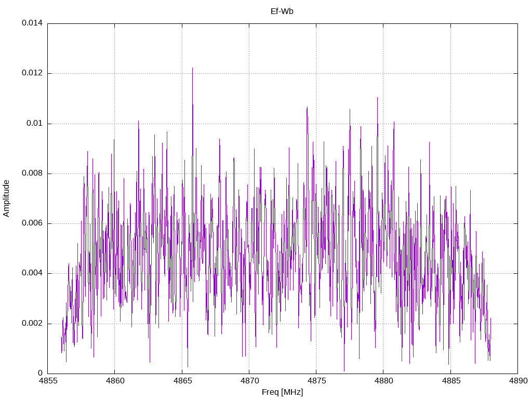Image resolution: width=532 pixels, height=399 pixels.
Task: Click the 0.008 y-axis tick label
Action: click(32, 174)
